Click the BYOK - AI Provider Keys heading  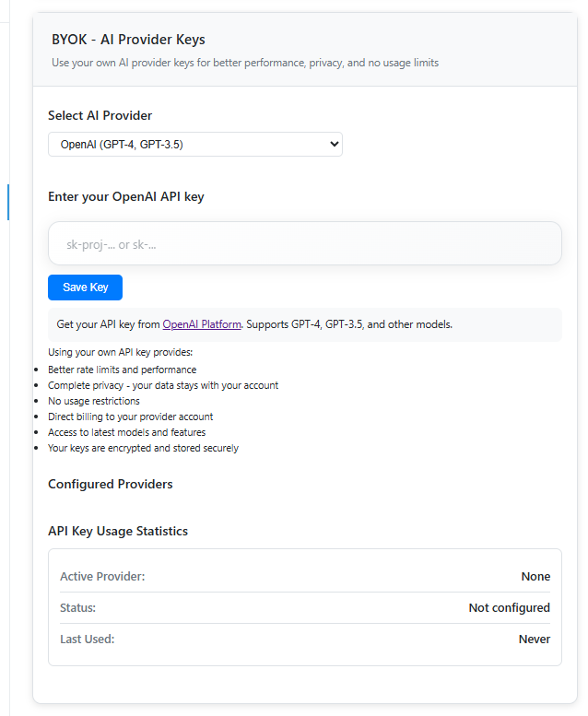[x=128, y=40]
